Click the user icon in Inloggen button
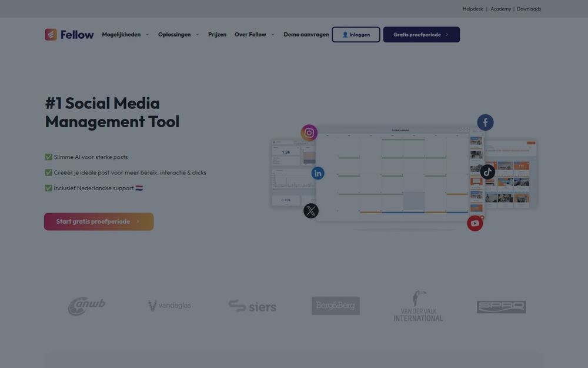 345,35
